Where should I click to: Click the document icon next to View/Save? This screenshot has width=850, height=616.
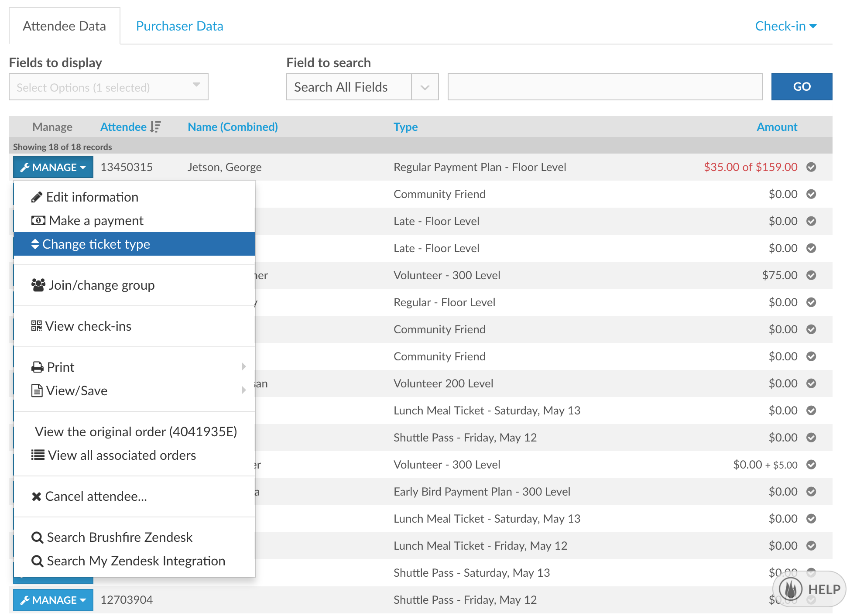[37, 391]
